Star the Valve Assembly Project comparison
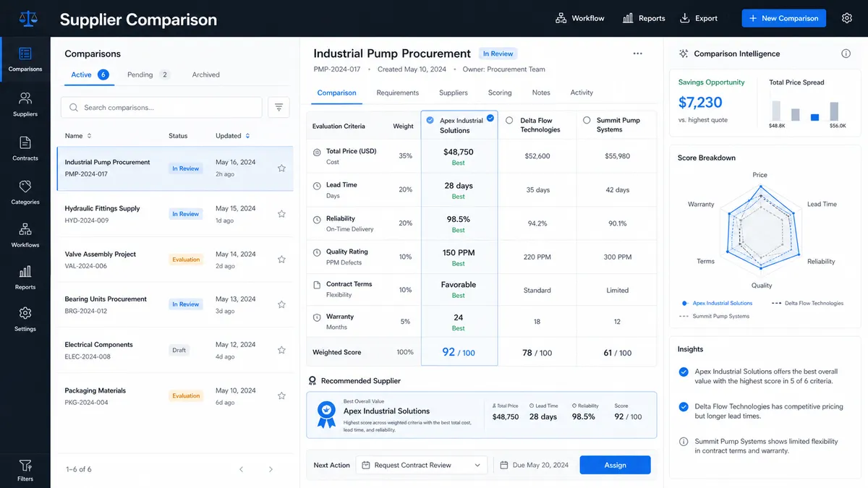Screen dimensions: 868x488 coord(281,260)
